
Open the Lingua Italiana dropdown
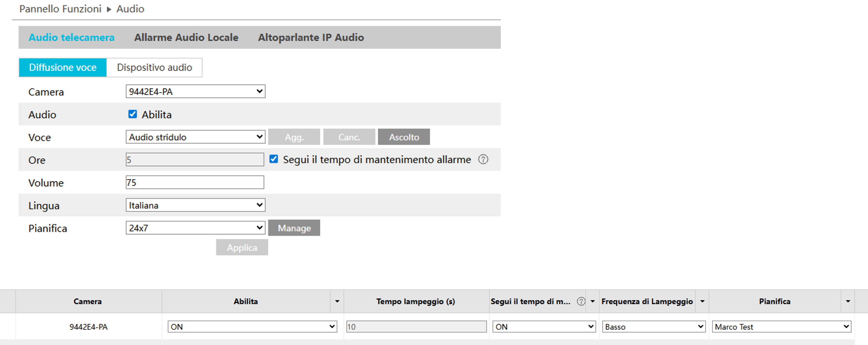click(195, 205)
